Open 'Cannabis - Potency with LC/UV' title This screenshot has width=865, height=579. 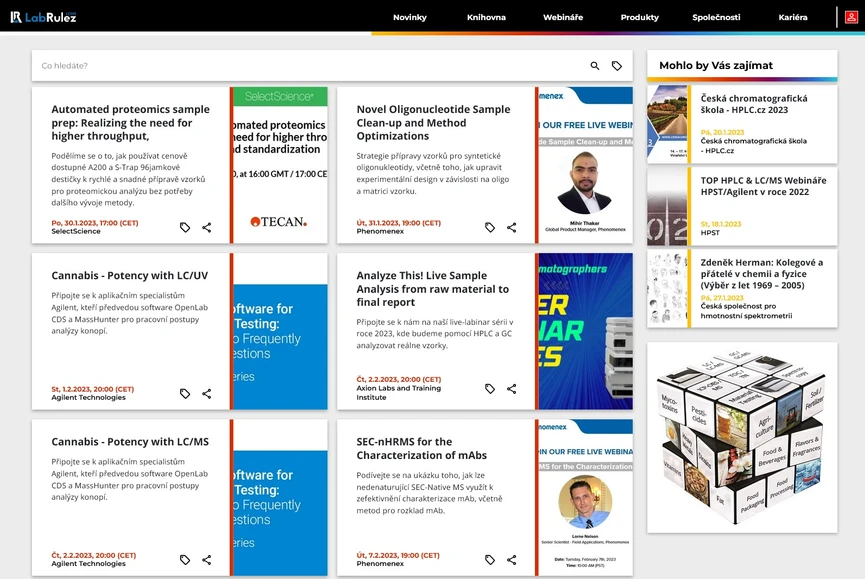130,275
